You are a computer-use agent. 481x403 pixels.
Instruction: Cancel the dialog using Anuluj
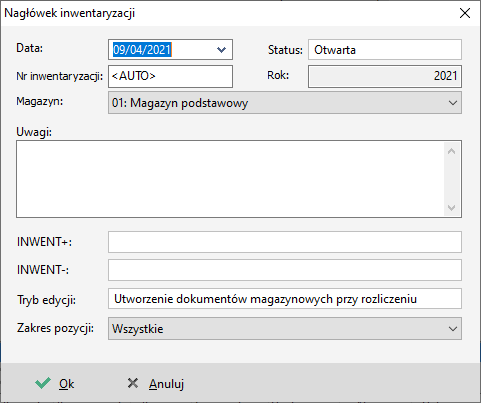[x=156, y=384]
